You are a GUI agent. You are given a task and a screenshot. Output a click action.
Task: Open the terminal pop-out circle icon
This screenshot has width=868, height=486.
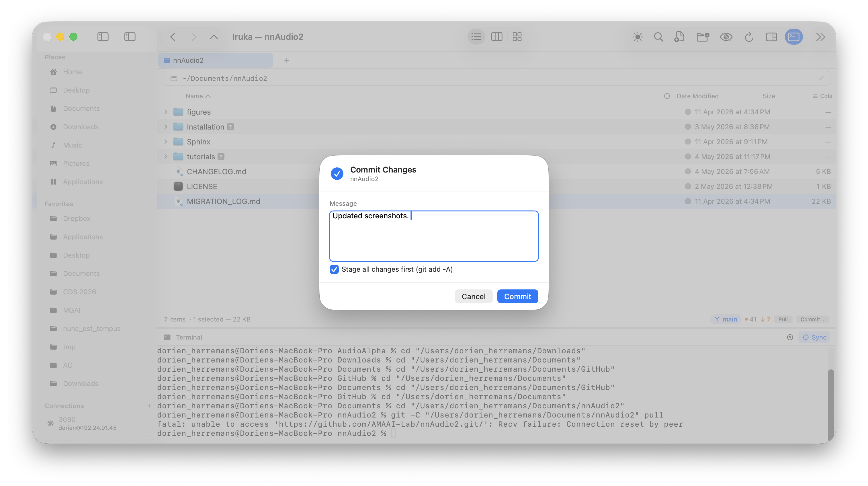tap(790, 337)
